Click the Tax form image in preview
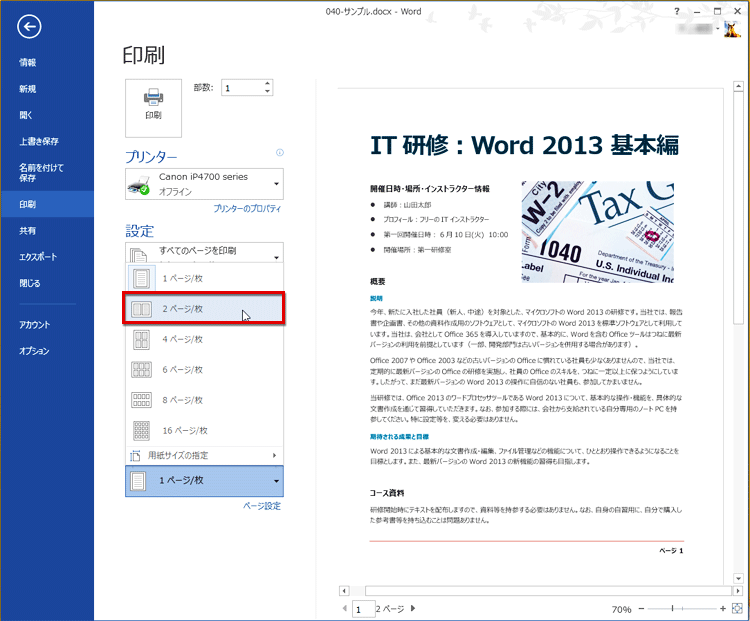This screenshot has width=750, height=621. (x=597, y=232)
